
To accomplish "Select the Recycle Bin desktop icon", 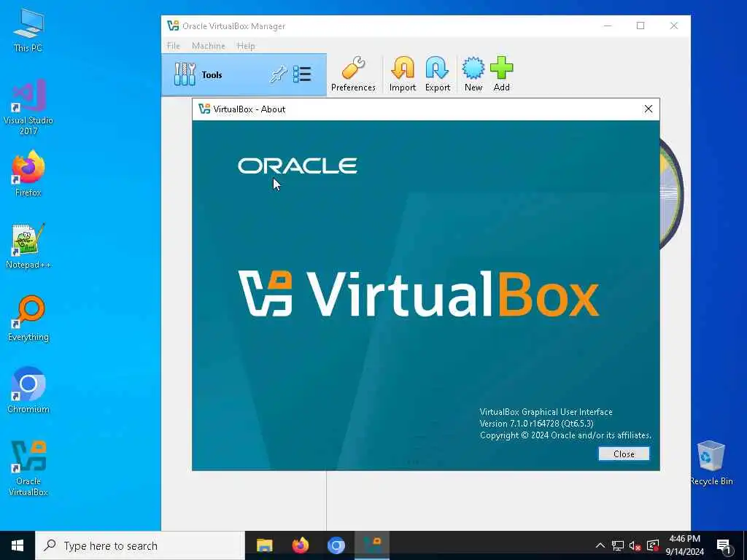I will (711, 463).
